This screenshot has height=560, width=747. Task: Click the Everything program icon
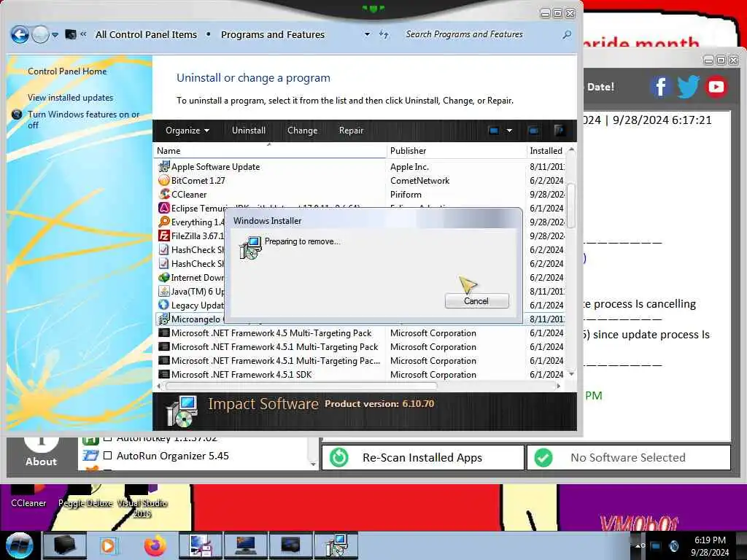164,222
